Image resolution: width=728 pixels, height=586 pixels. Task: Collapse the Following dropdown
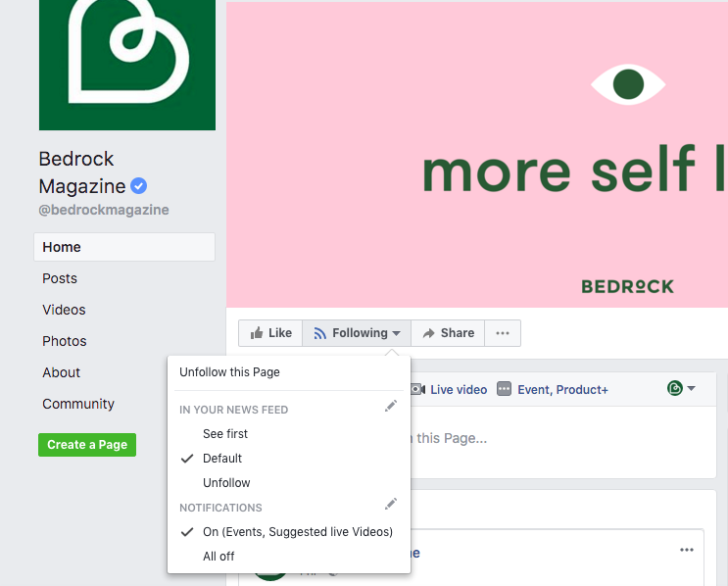tap(357, 333)
